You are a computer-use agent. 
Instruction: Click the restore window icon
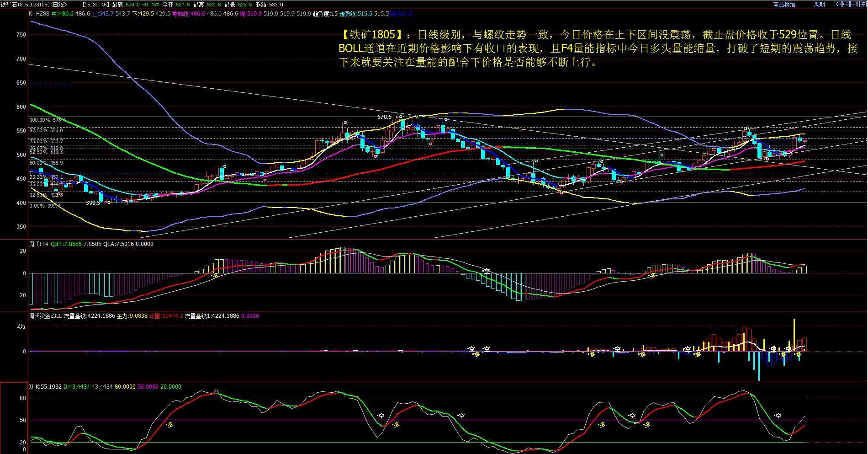pyautogui.click(x=863, y=4)
